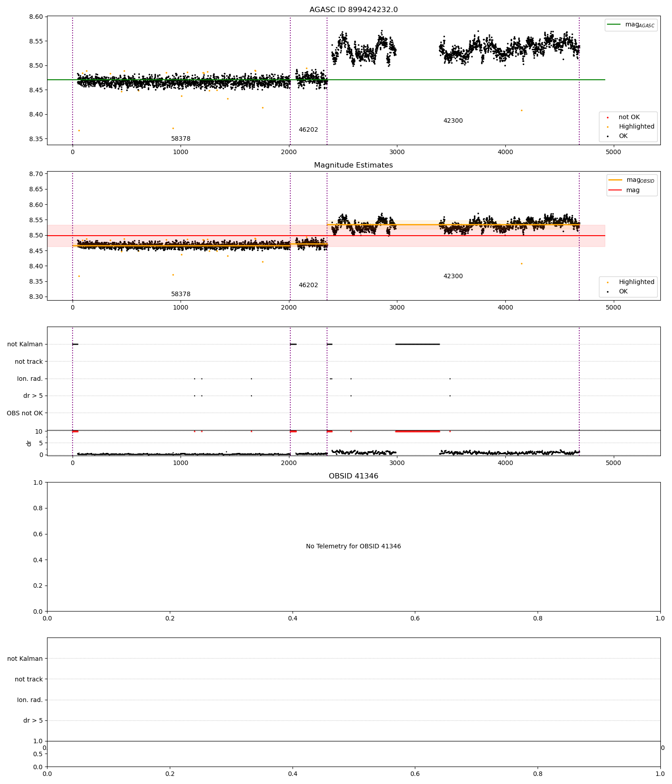Screen dimensions: 672x784
Task: Click 'not Kalman' label in bottom plot
Action: [x=25, y=659]
